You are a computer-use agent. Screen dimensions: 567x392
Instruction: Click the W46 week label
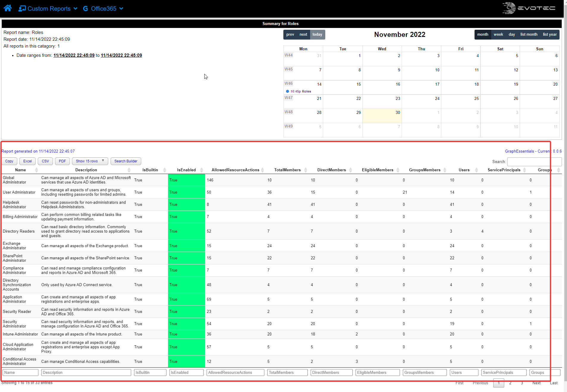[x=288, y=84]
